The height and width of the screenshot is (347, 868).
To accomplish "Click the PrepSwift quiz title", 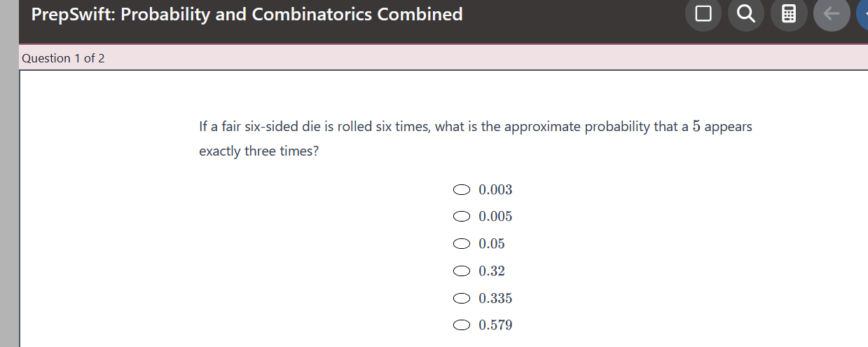I will 247,15.
